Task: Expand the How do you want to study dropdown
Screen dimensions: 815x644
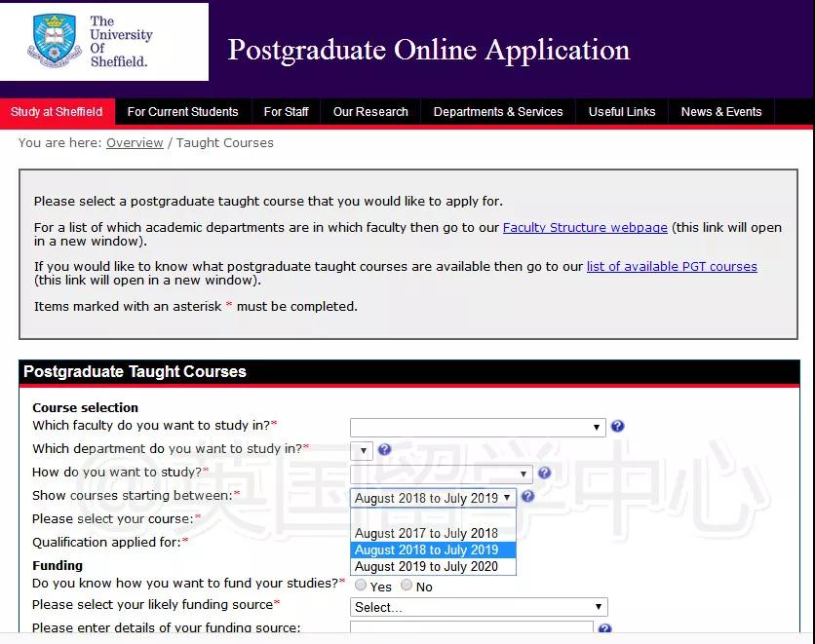Action: click(x=441, y=474)
